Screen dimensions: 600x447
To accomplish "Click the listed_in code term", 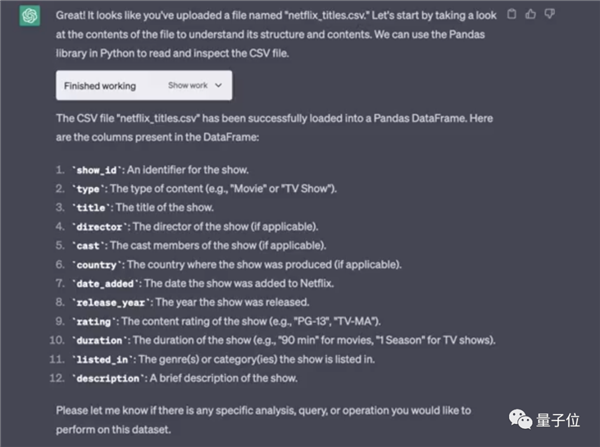I will 102,360.
